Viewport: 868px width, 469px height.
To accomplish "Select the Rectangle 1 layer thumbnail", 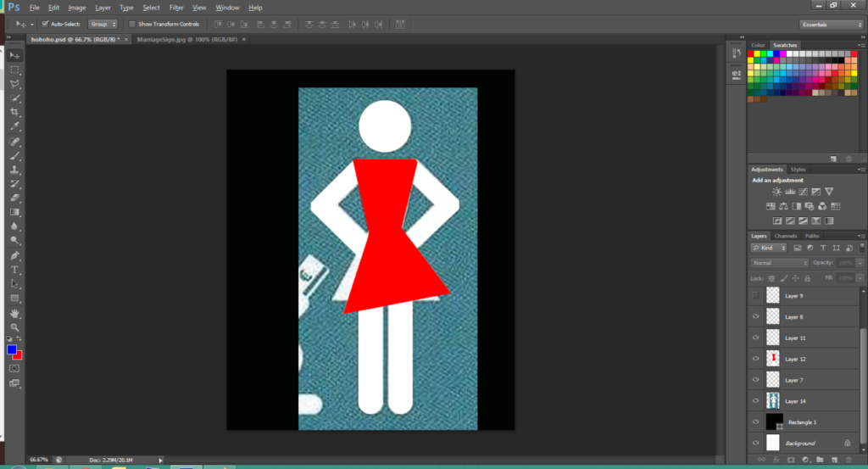I will tap(772, 422).
